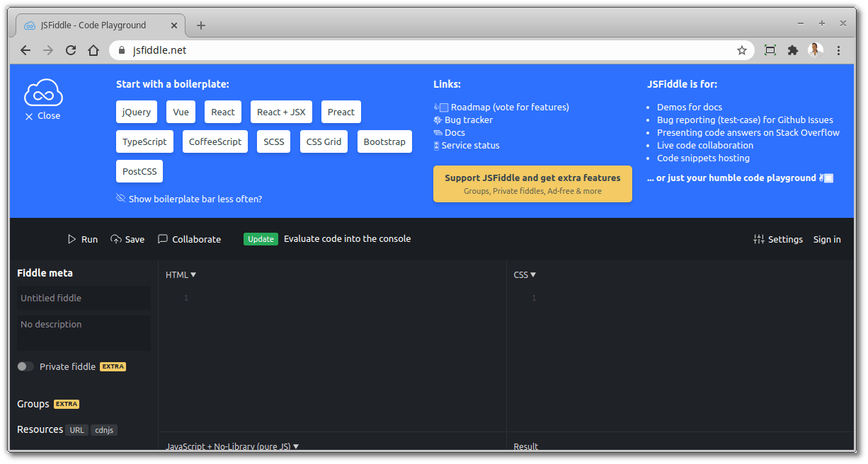
Task: Choose the React boilerplate
Action: [x=223, y=112]
